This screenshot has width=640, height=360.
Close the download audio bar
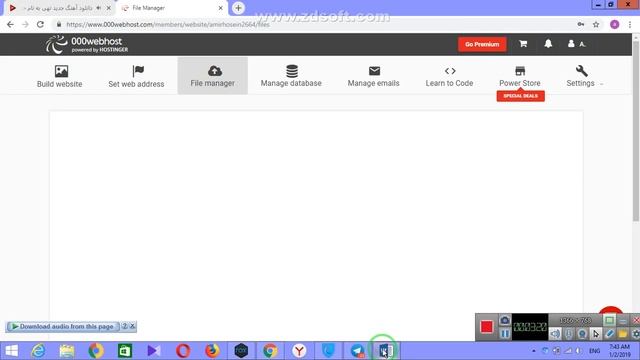(132, 326)
